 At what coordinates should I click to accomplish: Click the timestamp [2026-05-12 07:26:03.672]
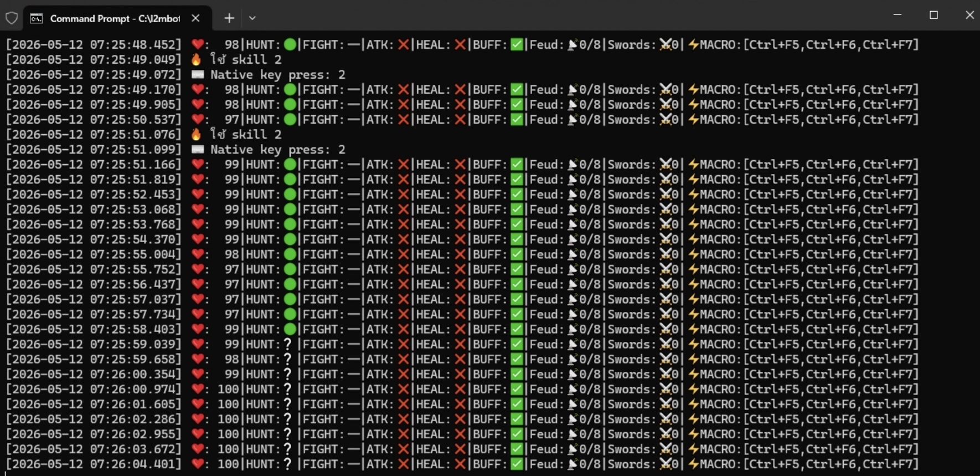click(x=94, y=449)
